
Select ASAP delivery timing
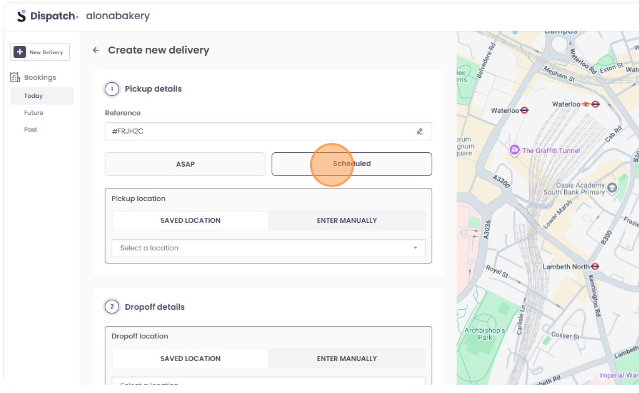tap(185, 164)
